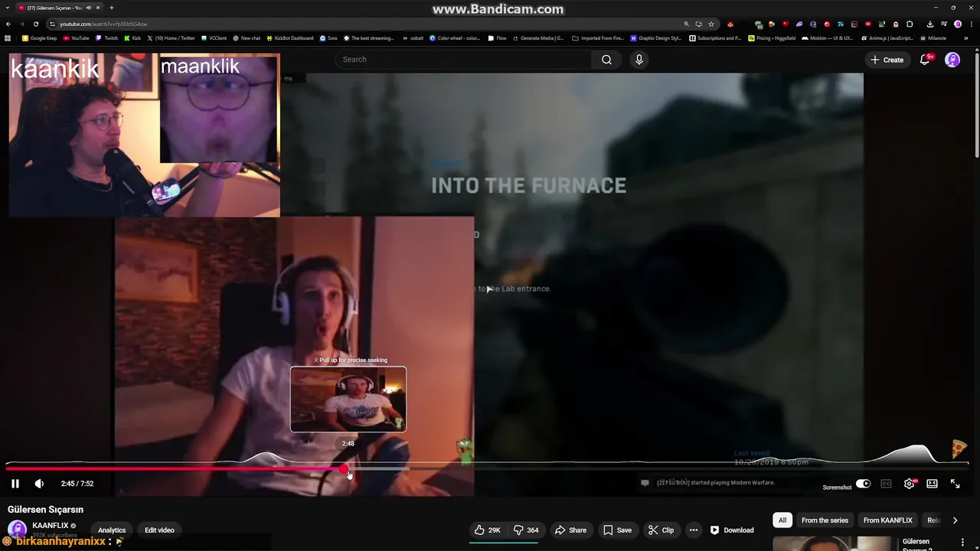Open the KAANFLIX channel name link

click(x=51, y=526)
